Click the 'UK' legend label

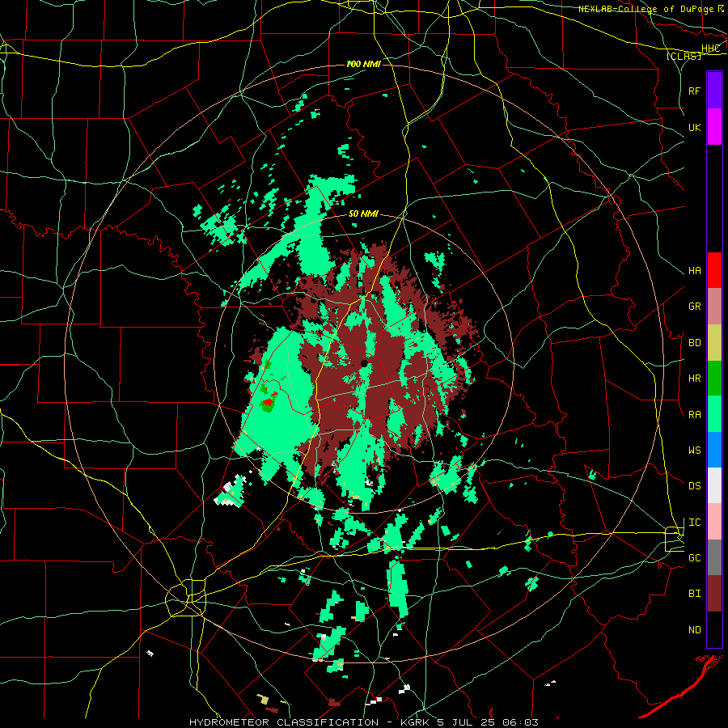click(694, 127)
